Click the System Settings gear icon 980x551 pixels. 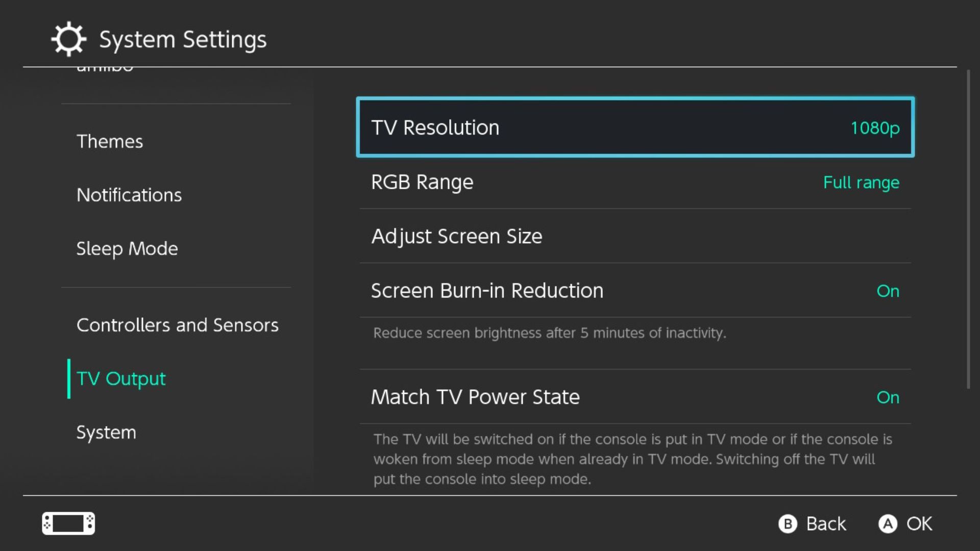(69, 38)
